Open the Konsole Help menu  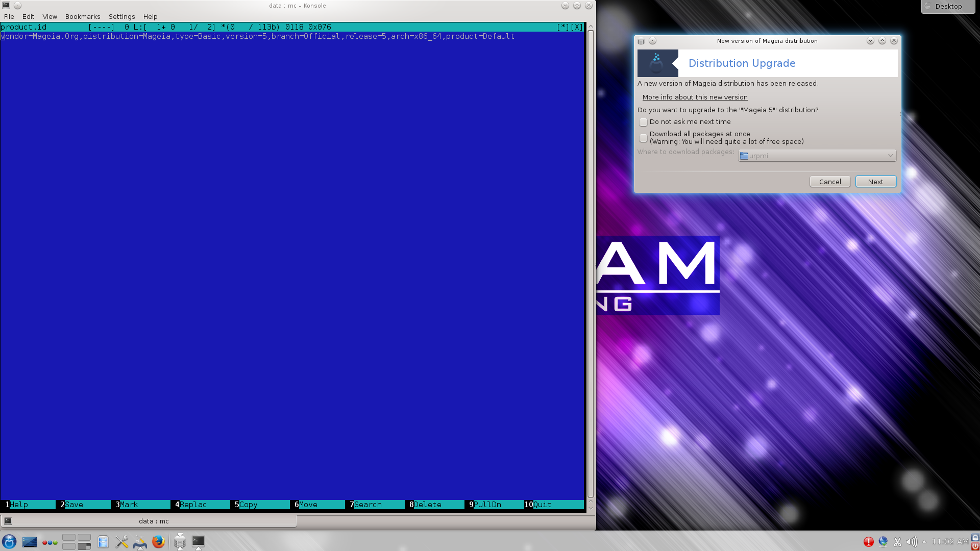click(150, 16)
